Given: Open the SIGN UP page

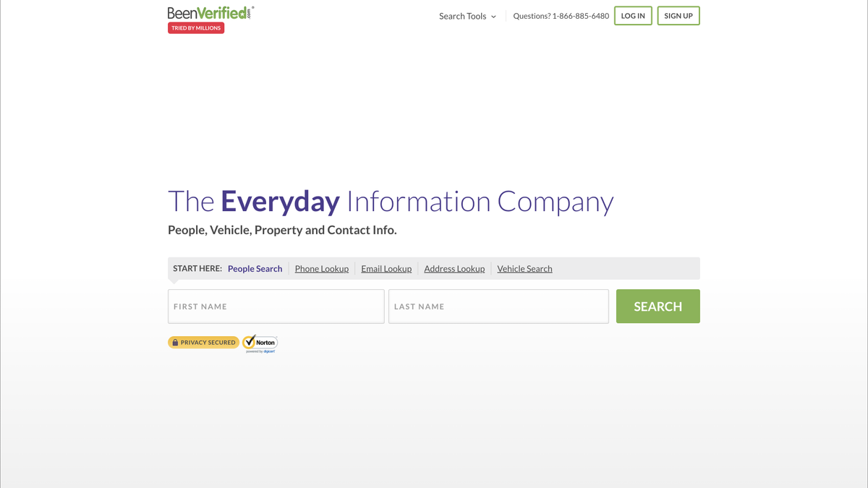Looking at the screenshot, I should coord(678,15).
